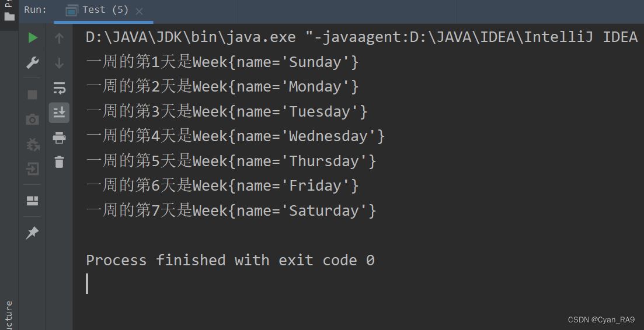This screenshot has height=330, width=644.
Task: Open the Project tool window folder icon
Action: tap(9, 17)
